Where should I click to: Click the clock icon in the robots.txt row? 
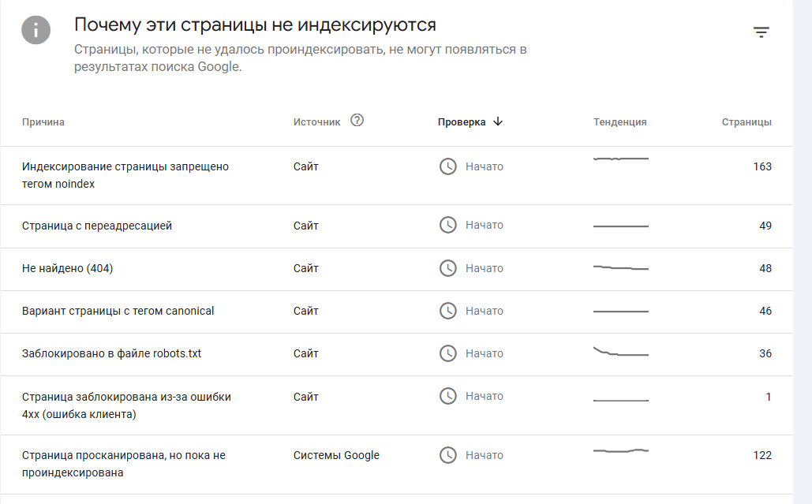tap(448, 353)
